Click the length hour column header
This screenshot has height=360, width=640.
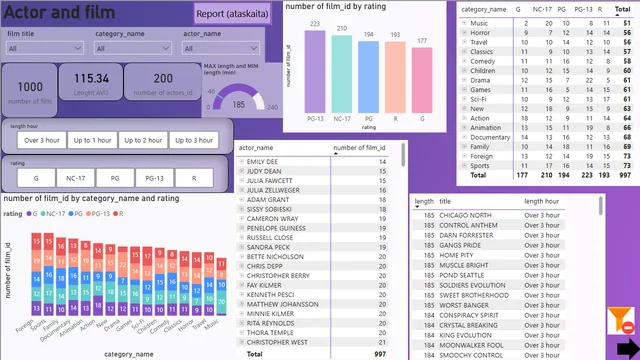(x=542, y=201)
